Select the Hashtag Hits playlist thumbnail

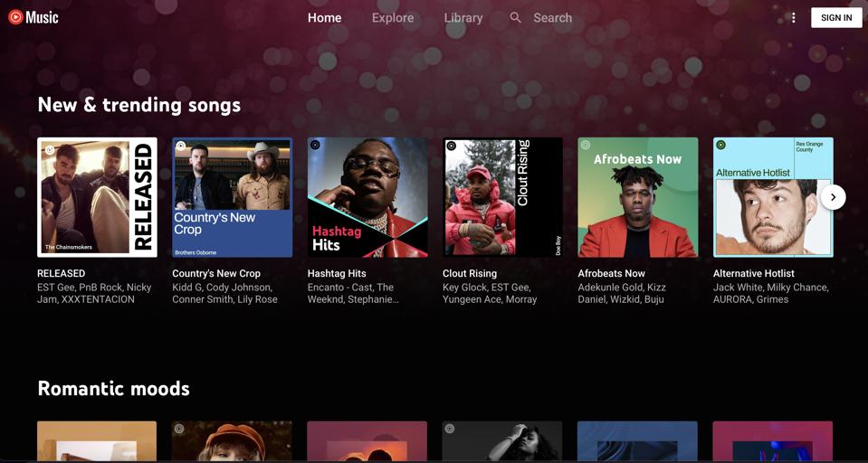[367, 197]
